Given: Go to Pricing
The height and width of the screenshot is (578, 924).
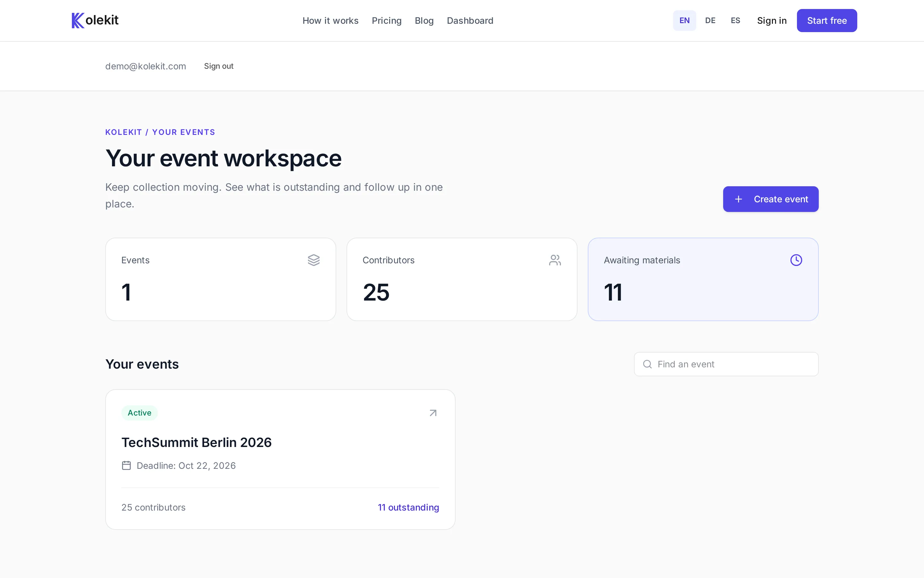Looking at the screenshot, I should coord(386,21).
